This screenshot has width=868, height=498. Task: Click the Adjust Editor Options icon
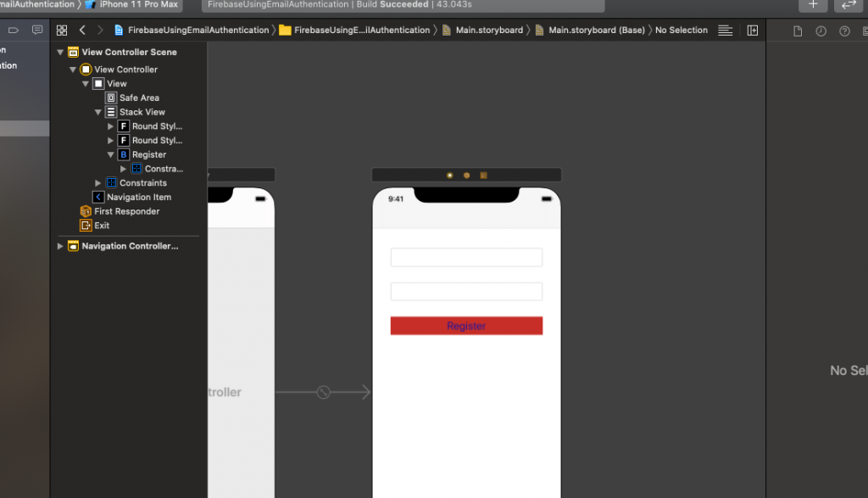[725, 30]
